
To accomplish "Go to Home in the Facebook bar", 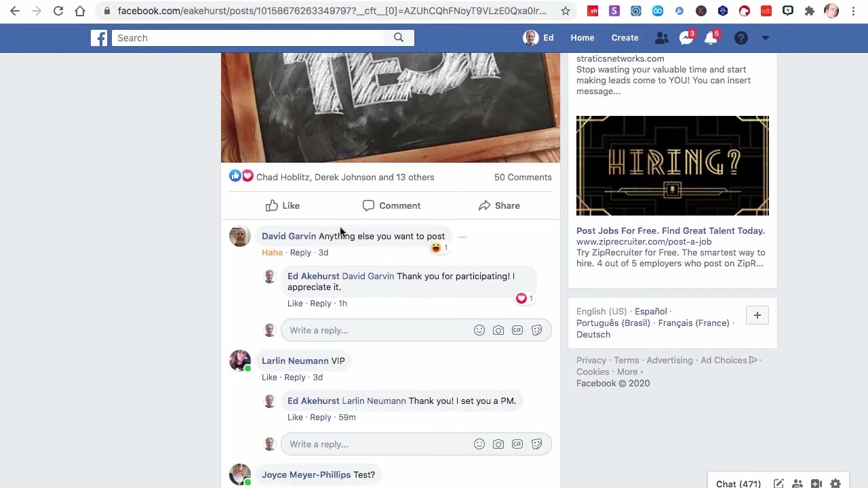I will [x=582, y=38].
